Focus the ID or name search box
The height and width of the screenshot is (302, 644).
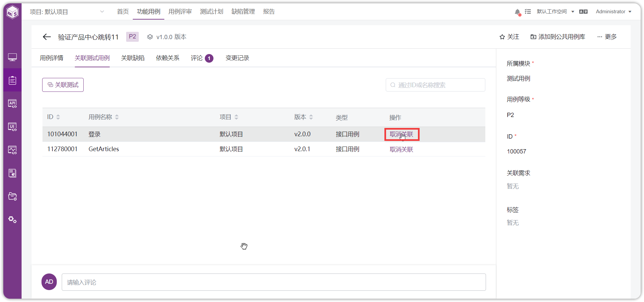(435, 85)
